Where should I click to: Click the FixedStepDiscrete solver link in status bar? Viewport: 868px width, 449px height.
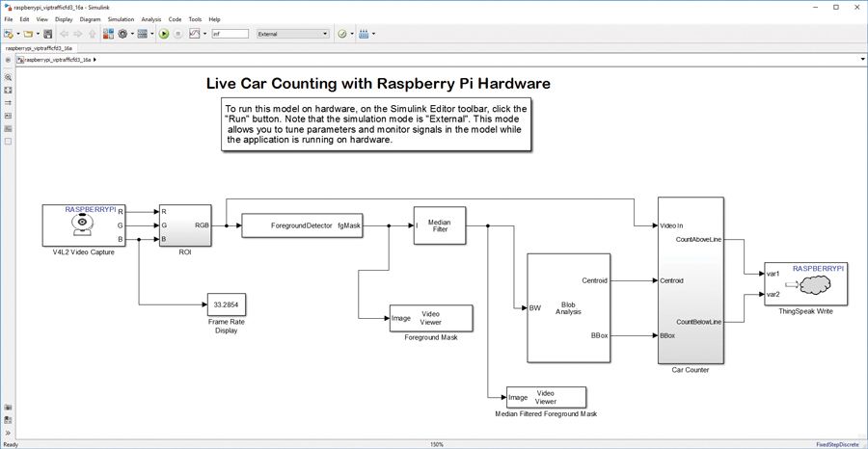(x=838, y=444)
